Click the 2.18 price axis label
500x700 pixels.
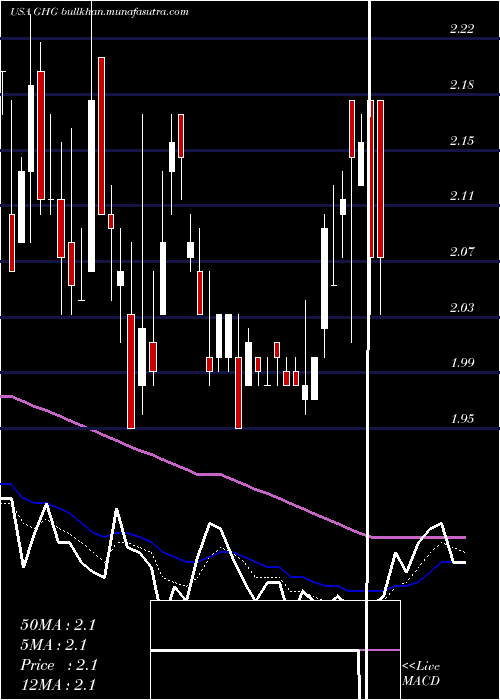[x=462, y=85]
